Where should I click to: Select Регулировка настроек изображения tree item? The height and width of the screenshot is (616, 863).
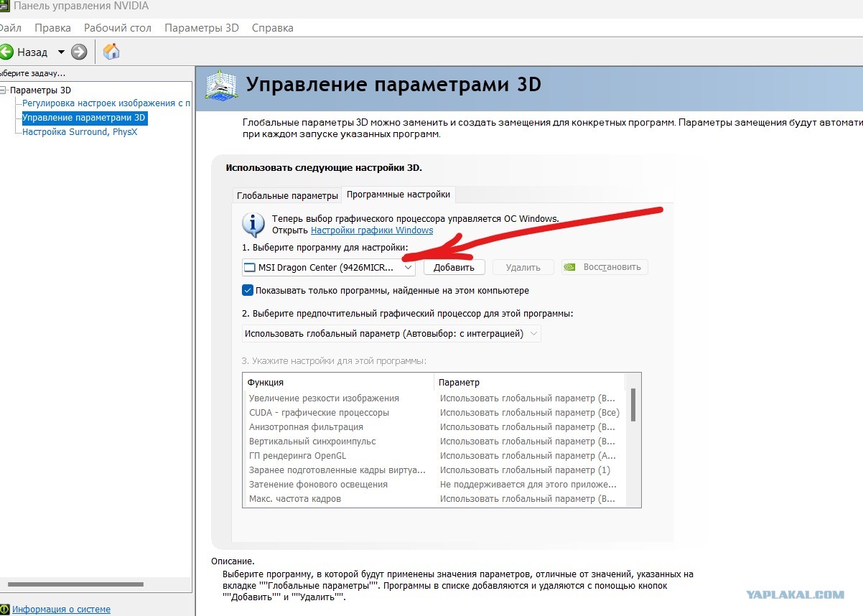pyautogui.click(x=106, y=103)
